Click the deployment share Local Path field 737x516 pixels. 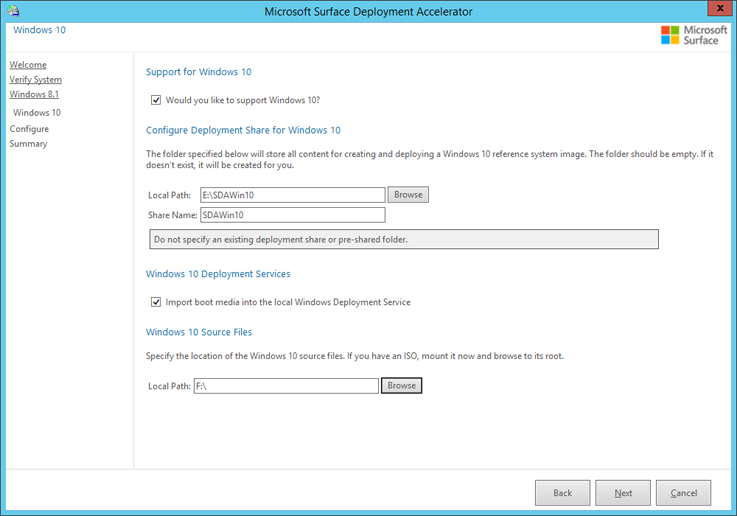point(292,195)
